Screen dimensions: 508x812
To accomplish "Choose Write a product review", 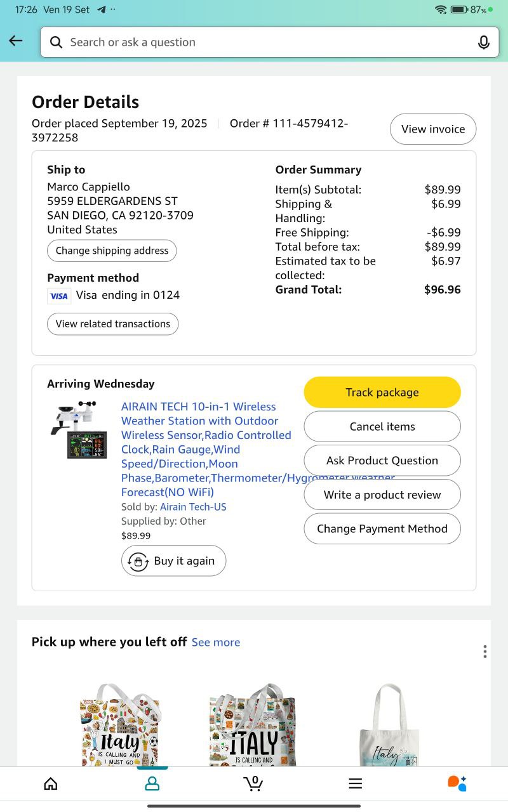I will point(382,495).
